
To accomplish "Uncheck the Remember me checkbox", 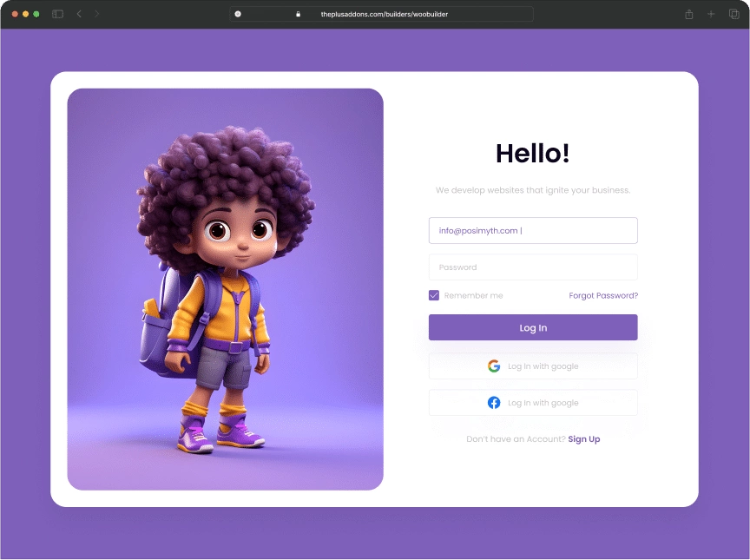I will [x=434, y=295].
